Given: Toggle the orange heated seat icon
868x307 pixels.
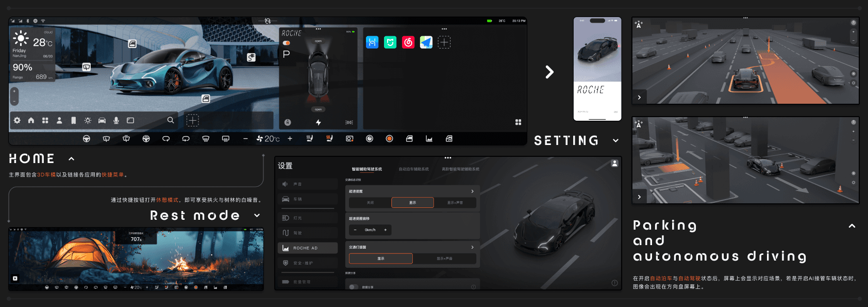Looking at the screenshot, I should click(329, 138).
